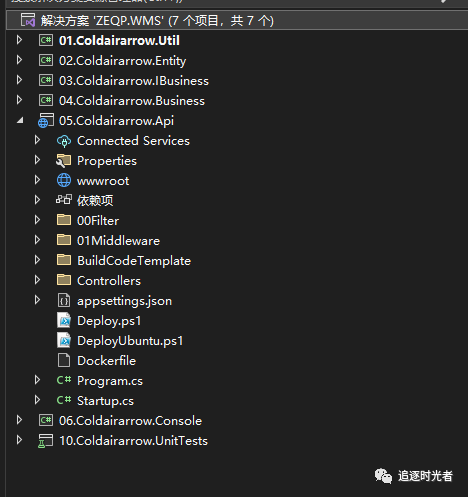Click the wwwroot globe icon
The height and width of the screenshot is (497, 468).
(64, 181)
